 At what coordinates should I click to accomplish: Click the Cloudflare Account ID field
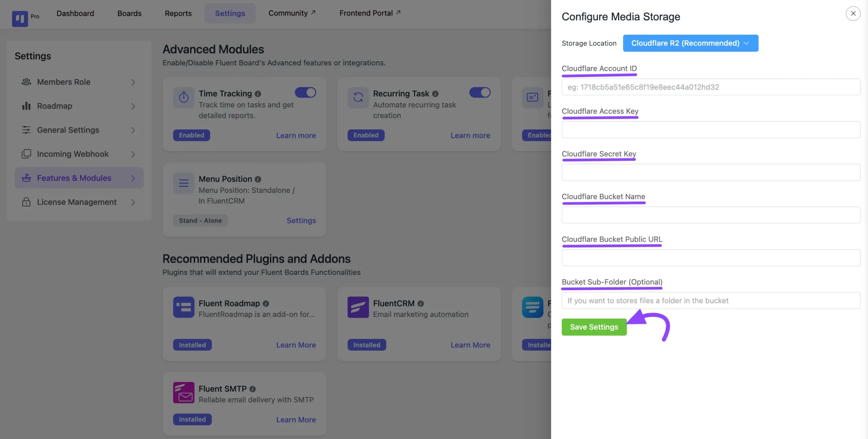(711, 87)
